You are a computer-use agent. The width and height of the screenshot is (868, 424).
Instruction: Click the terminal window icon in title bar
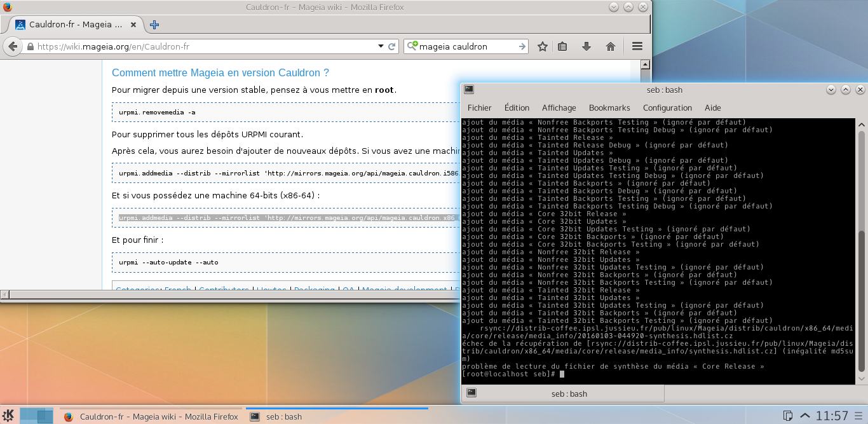[x=469, y=90]
